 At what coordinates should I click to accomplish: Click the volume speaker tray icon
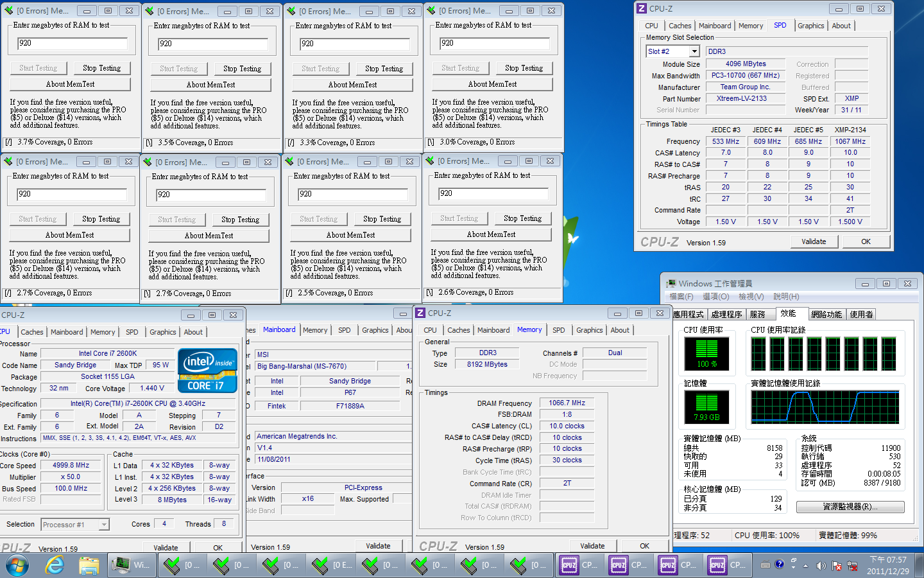(x=821, y=566)
